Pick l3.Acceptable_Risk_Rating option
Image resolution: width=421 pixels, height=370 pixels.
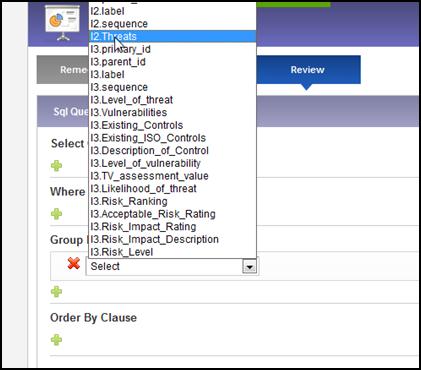tap(173, 214)
